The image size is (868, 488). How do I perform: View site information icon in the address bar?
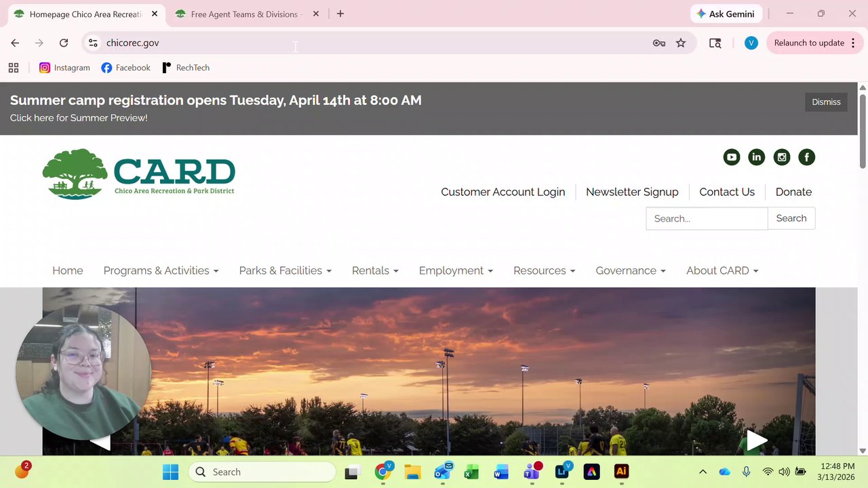[x=93, y=43]
